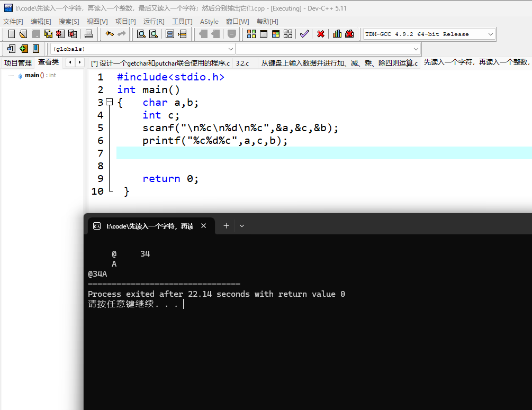
Task: Switch to the 3.2.c file tab
Action: click(242, 63)
